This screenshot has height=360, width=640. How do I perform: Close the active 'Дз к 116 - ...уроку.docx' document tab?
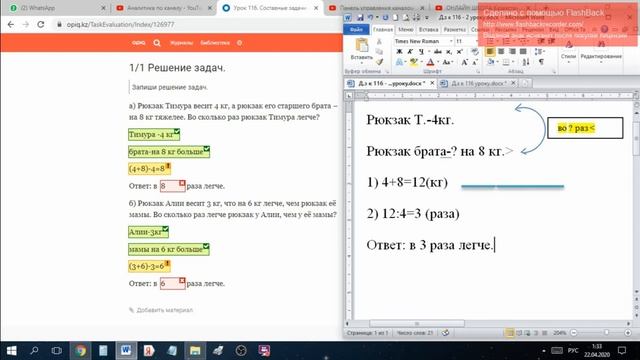(x=432, y=83)
